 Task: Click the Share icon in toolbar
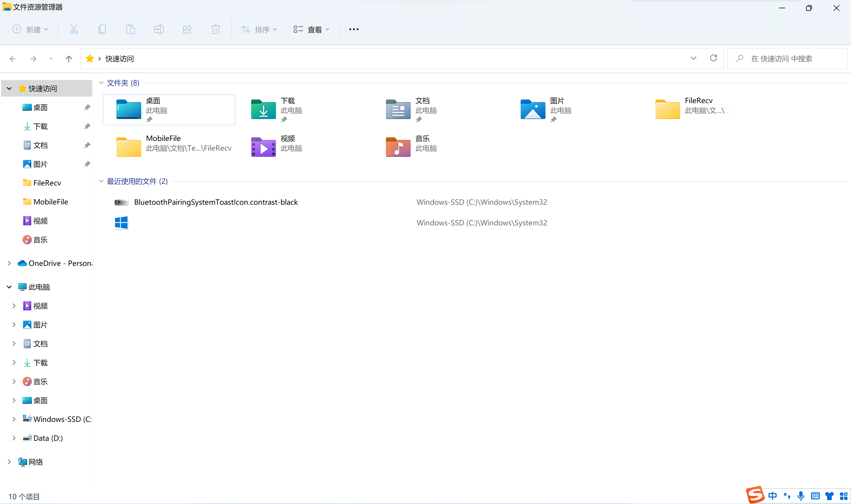point(187,29)
